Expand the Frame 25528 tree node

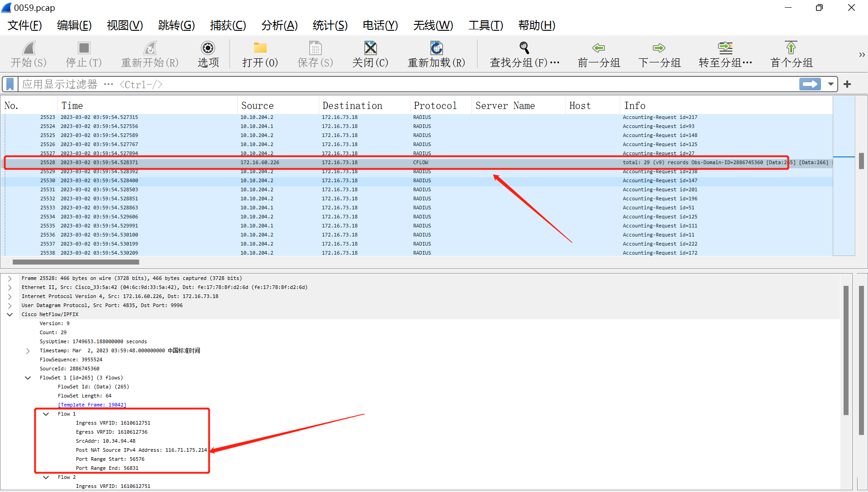10,279
